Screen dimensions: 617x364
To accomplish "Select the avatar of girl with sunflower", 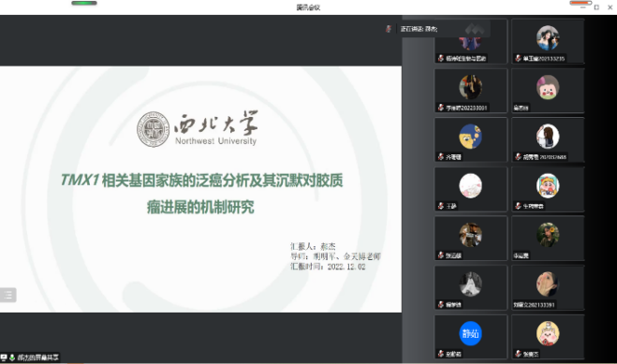I will [x=548, y=235].
